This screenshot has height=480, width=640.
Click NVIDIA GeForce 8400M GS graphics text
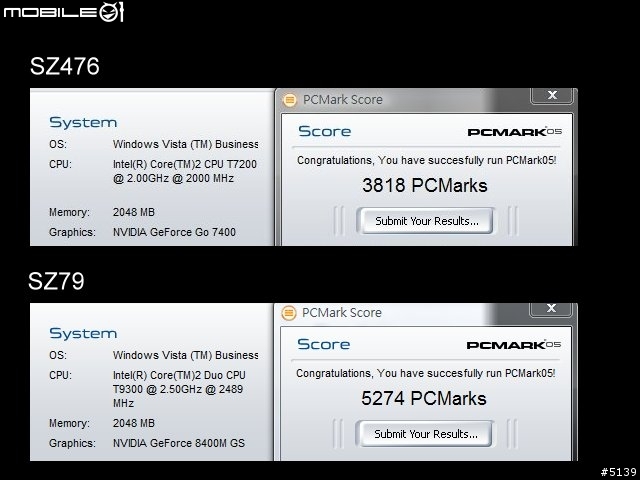coord(179,443)
